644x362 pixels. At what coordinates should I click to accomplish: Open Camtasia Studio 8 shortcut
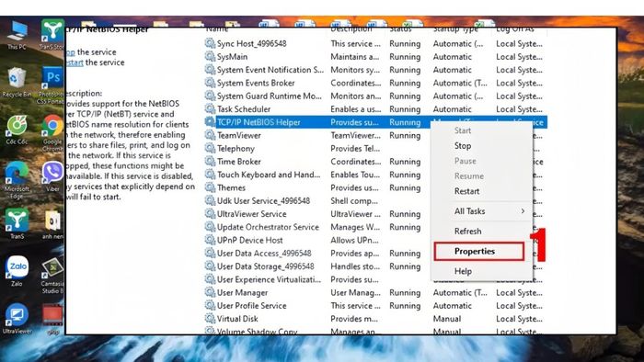click(x=52, y=275)
